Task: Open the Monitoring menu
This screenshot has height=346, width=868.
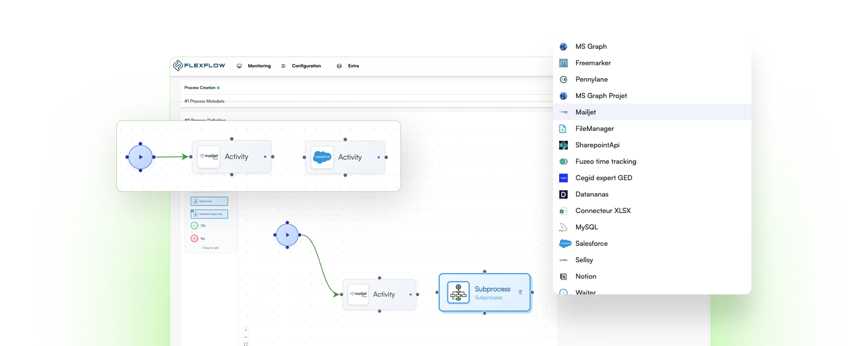Action: pyautogui.click(x=259, y=66)
